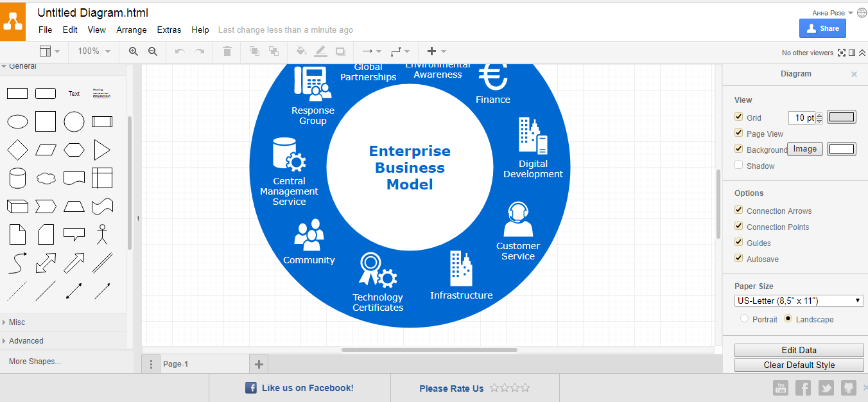The image size is (868, 402).
Task: Open the Arrange menu
Action: 132,30
